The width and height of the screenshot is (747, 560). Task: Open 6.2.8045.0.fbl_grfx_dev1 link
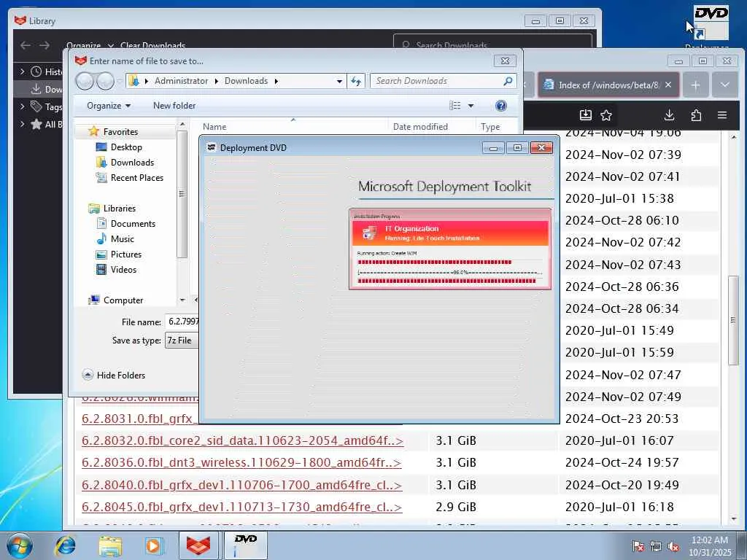[x=241, y=507]
